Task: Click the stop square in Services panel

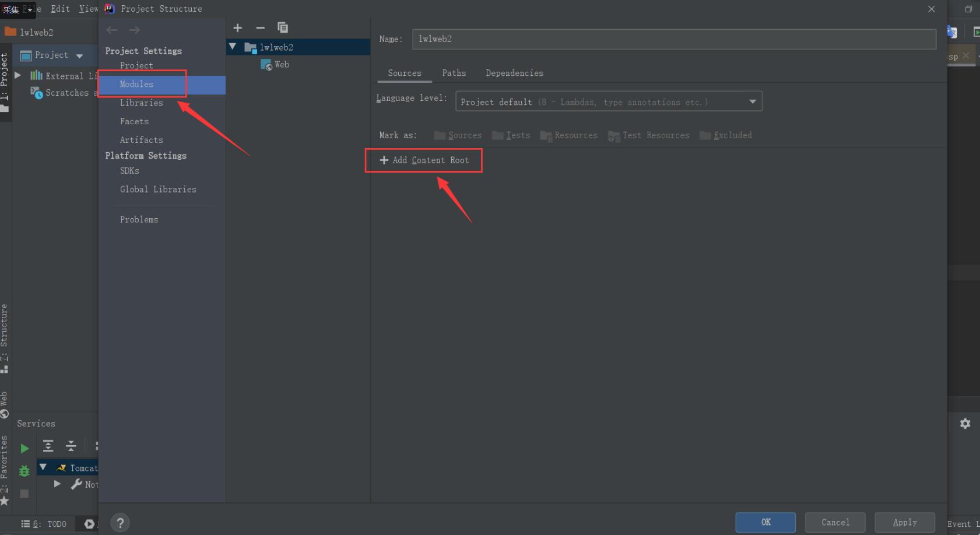Action: (24, 494)
